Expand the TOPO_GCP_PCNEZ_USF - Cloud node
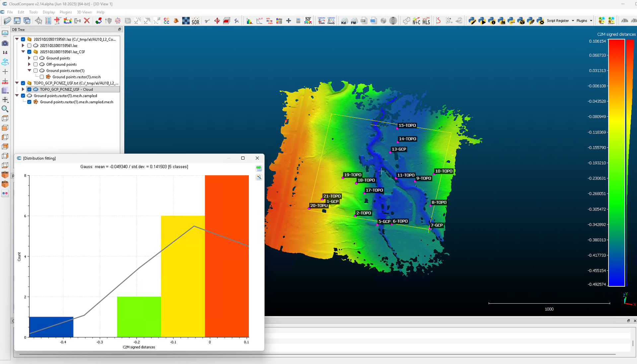This screenshot has width=637, height=364. (23, 89)
